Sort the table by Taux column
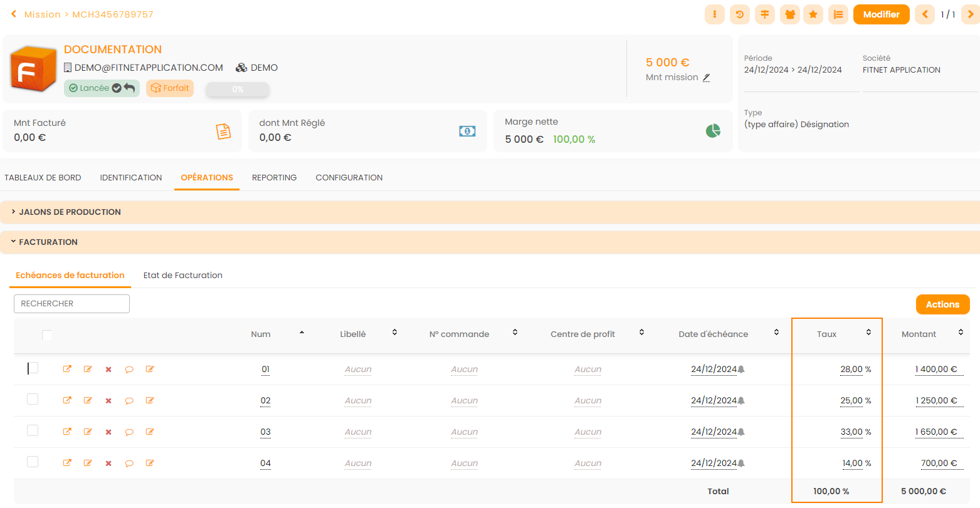Image resolution: width=980 pixels, height=508 pixels. pos(868,333)
